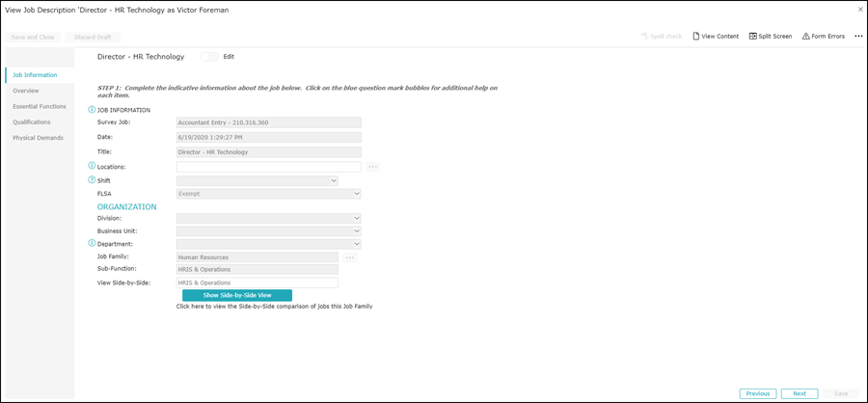Click info icon beside Job Information heading

92,110
